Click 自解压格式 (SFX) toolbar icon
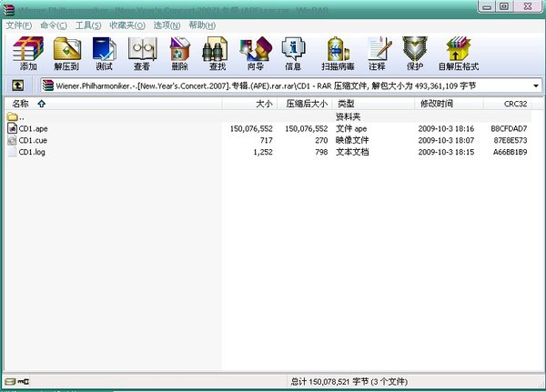Image resolution: width=546 pixels, height=392 pixels. point(459,54)
